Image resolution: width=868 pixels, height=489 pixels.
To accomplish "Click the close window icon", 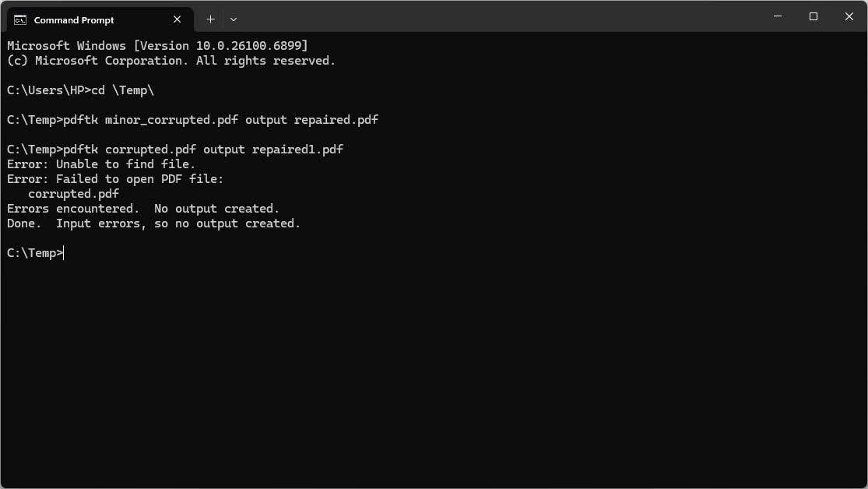I will 848,16.
